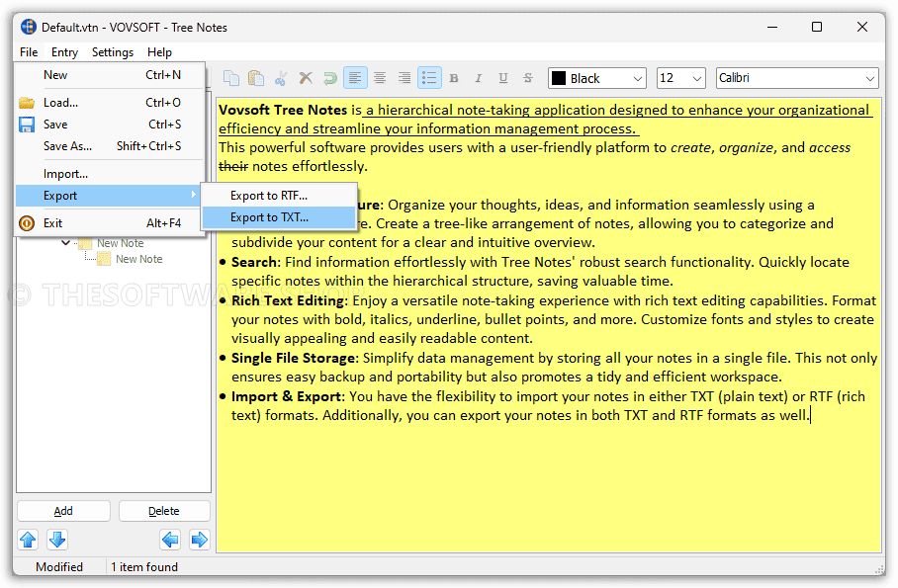
Task: Toggle center text alignment
Action: coord(380,78)
